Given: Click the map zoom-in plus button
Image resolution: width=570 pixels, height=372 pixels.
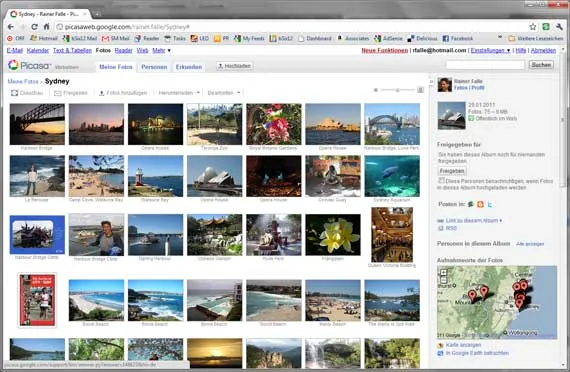Looking at the screenshot, I should point(443,272).
